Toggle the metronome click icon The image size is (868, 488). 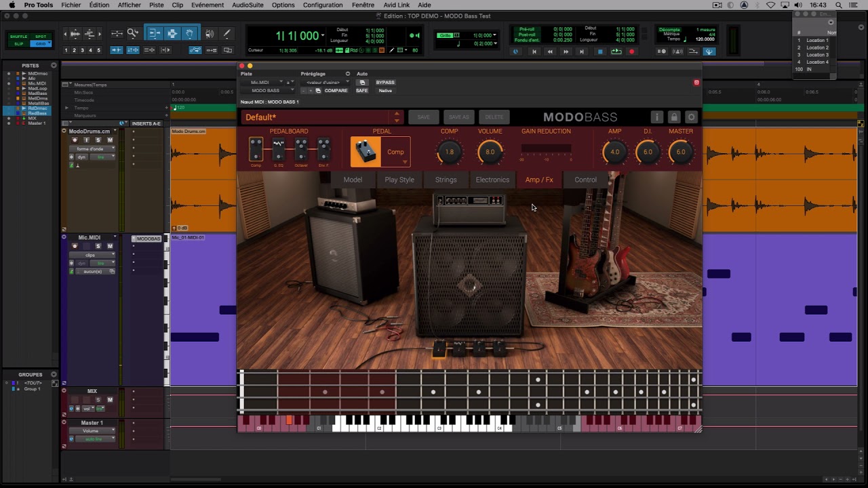[676, 52]
